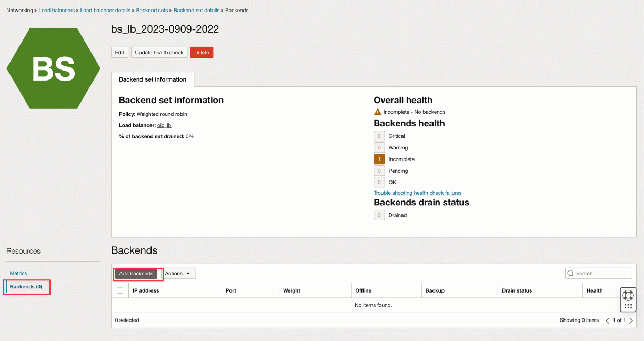Toggle the select-all backends checkbox

120,290
